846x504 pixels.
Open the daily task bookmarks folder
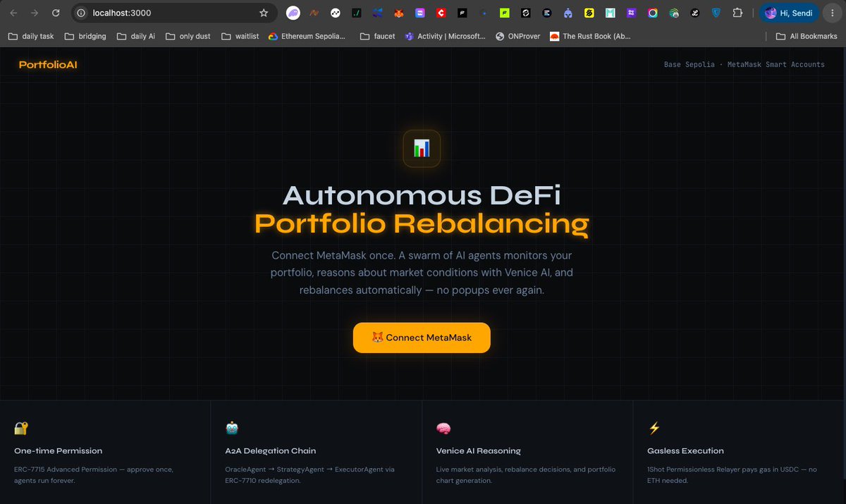click(31, 36)
